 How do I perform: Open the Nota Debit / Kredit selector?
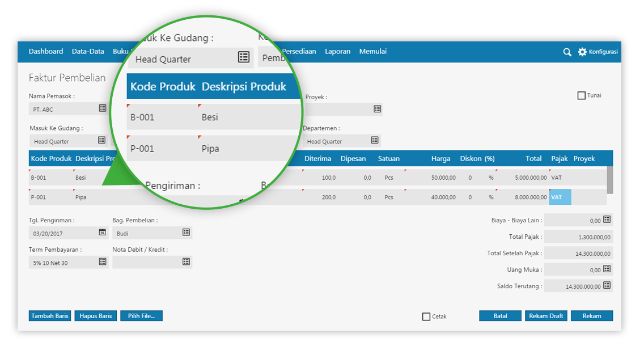186,262
